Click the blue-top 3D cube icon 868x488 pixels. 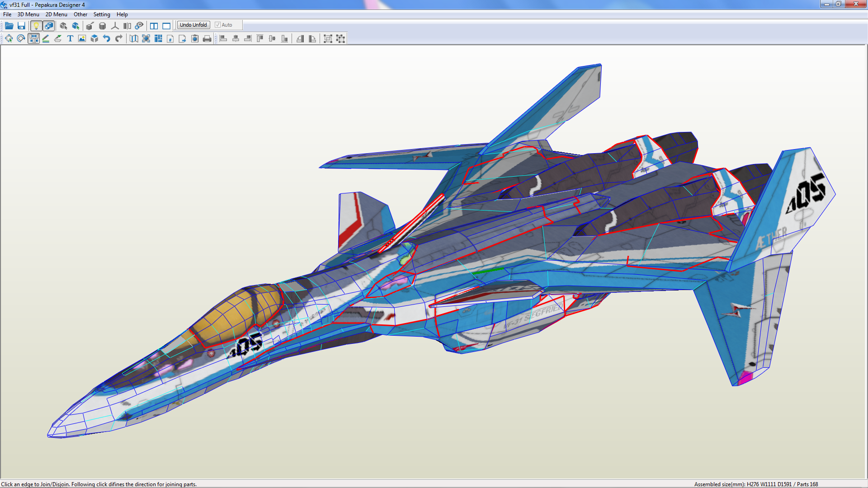tap(94, 38)
